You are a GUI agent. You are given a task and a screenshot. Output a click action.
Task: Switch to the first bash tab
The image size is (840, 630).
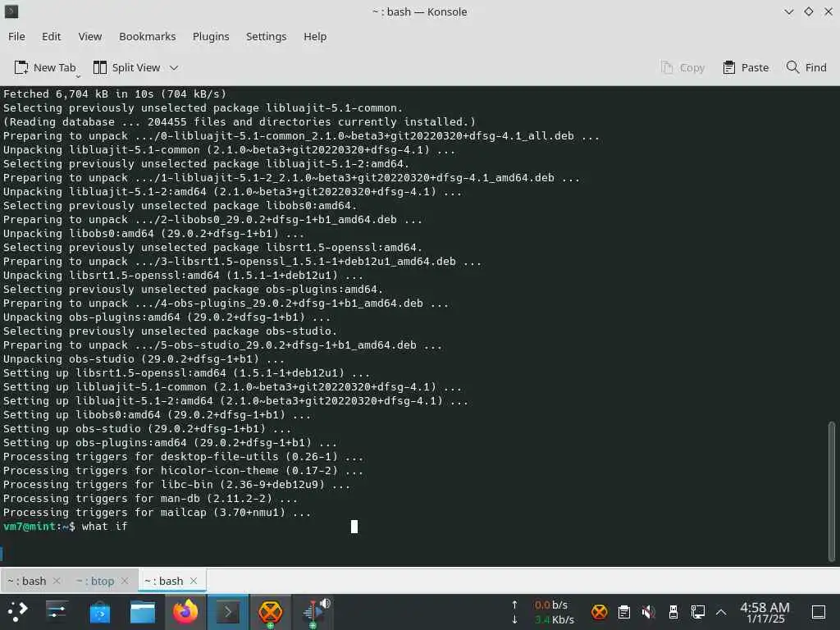click(x=28, y=581)
